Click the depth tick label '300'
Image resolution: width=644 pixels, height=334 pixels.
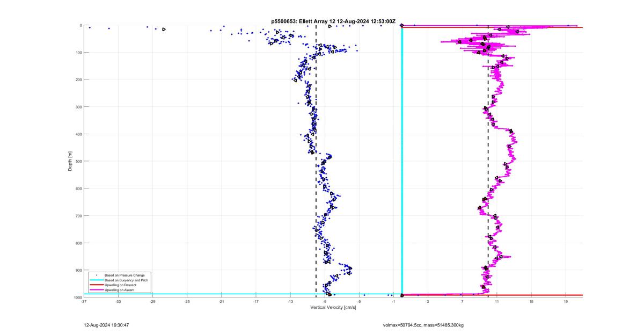78,107
